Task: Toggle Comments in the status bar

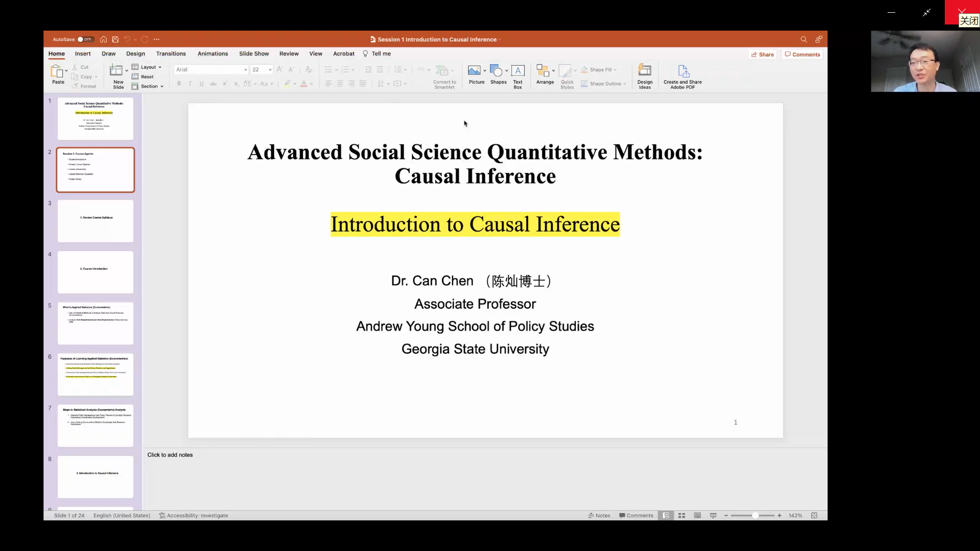Action: (636, 516)
